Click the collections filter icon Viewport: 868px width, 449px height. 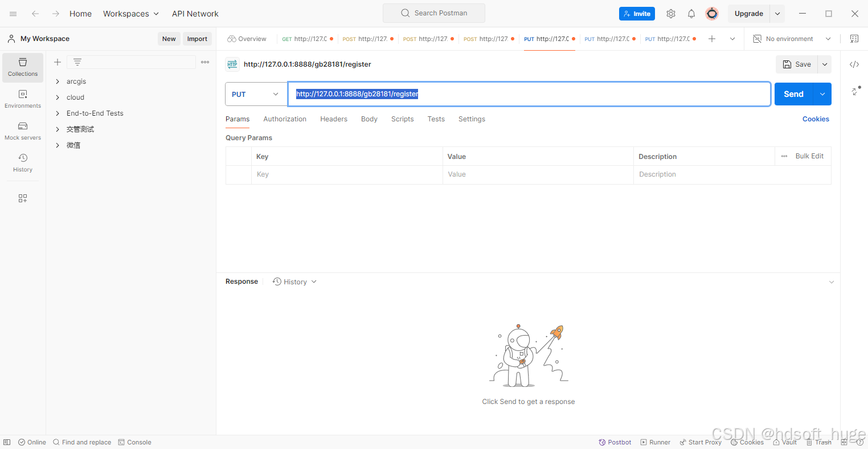pos(77,62)
